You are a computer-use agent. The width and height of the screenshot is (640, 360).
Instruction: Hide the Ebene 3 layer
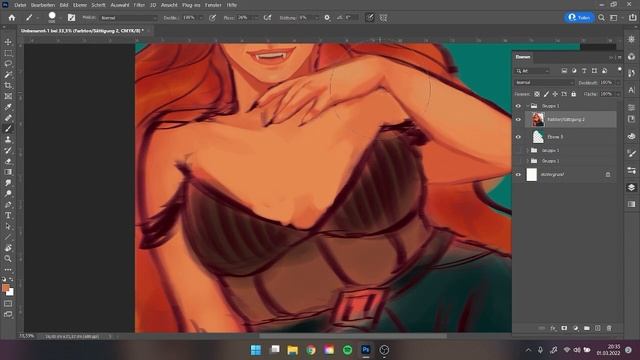pyautogui.click(x=518, y=137)
